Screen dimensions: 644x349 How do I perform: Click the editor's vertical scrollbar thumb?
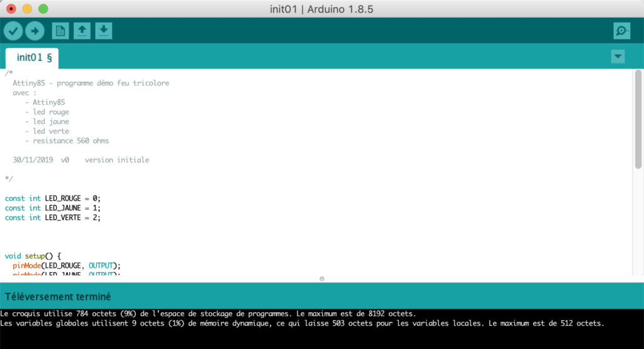point(638,119)
